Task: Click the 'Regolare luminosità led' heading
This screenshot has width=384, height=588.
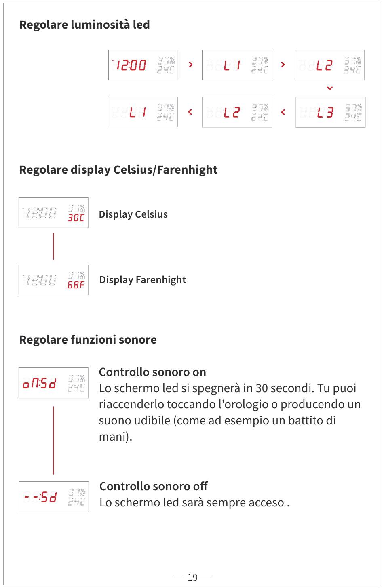Action: coord(84,25)
